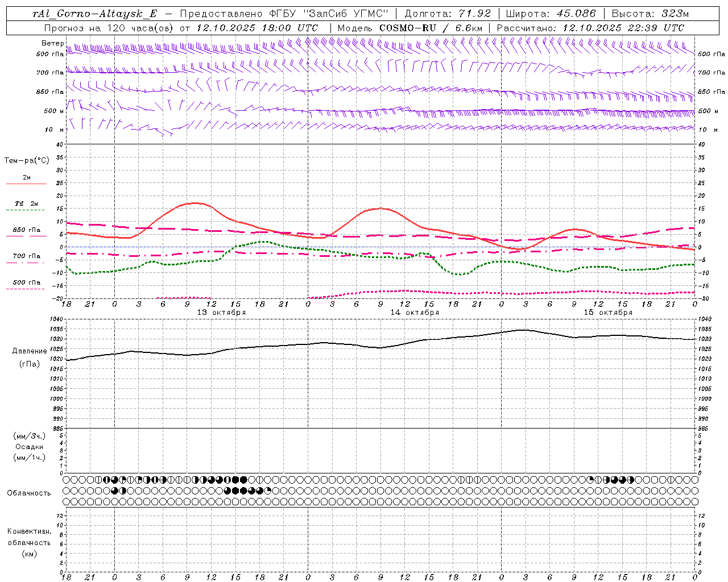Click the red 2m temperature curve peak on 13 октября
Image resolution: width=728 pixels, height=582 pixels.
pyautogui.click(x=195, y=203)
